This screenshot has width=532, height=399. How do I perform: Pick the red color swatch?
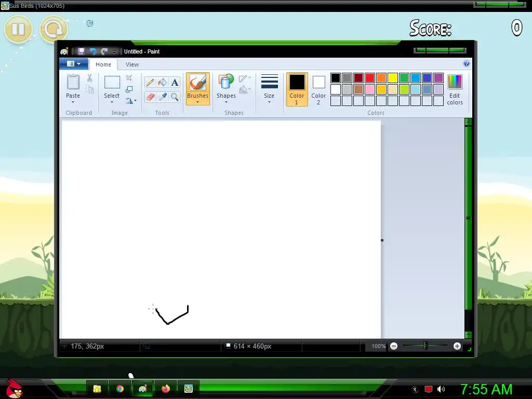[x=370, y=78]
